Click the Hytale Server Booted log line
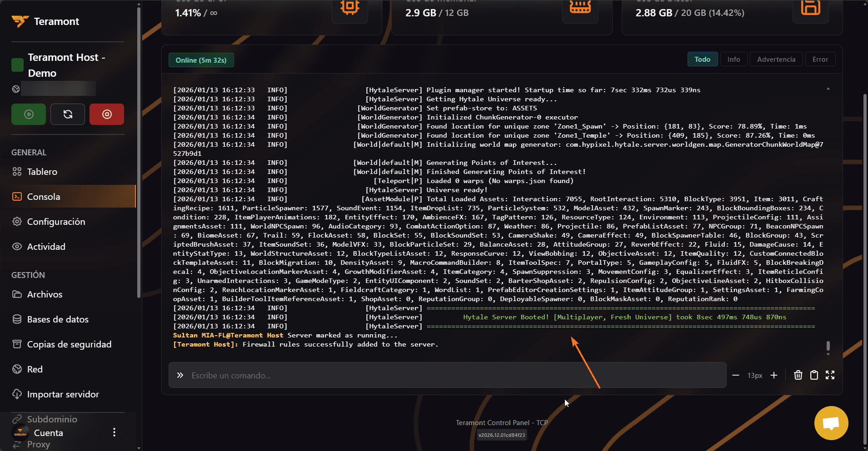The image size is (868, 451). coord(624,317)
